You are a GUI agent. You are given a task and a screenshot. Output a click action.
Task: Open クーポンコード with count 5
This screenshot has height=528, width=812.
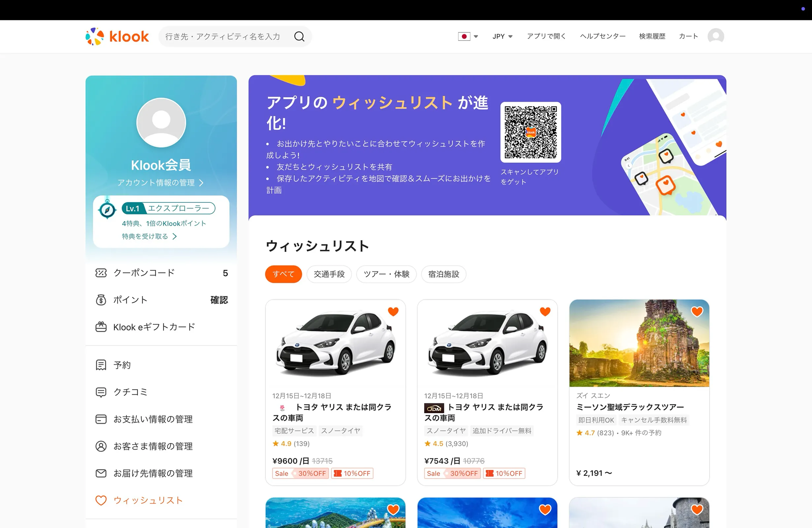coord(161,273)
